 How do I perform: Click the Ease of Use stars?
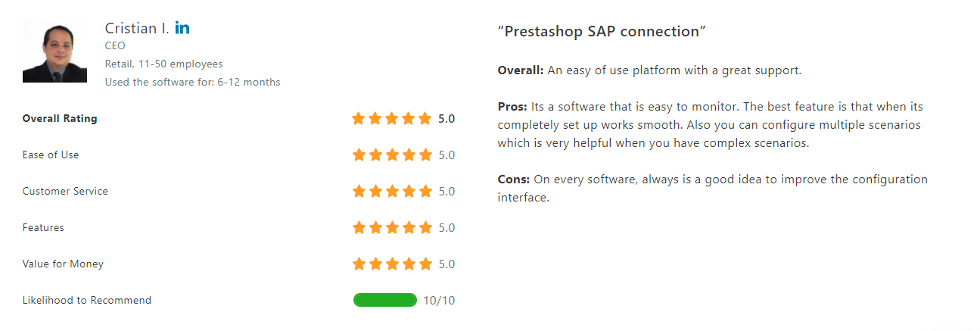click(x=392, y=155)
